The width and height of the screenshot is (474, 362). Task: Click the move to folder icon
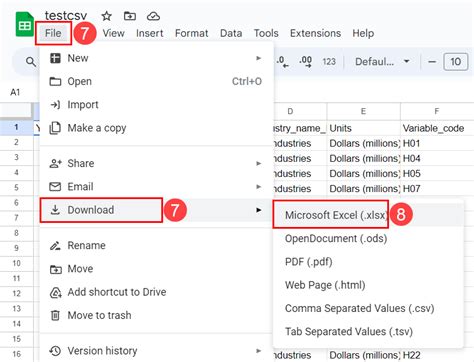(130, 16)
